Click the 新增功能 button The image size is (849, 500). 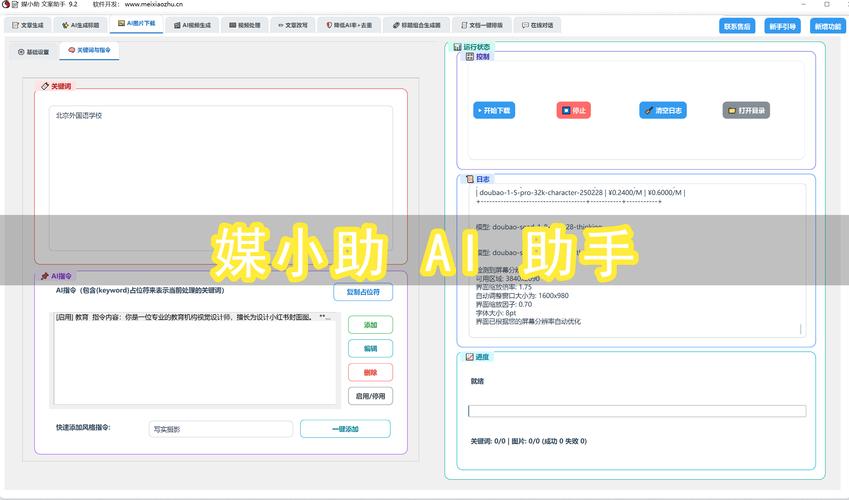pyautogui.click(x=828, y=26)
